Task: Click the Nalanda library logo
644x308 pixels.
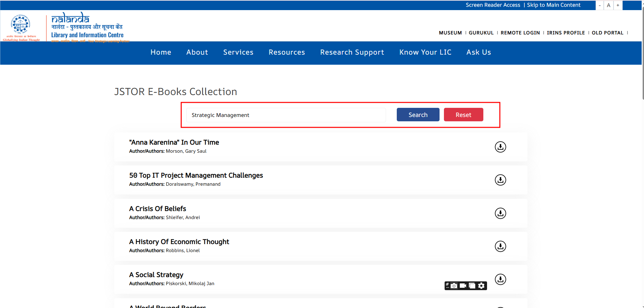Action: [87, 27]
